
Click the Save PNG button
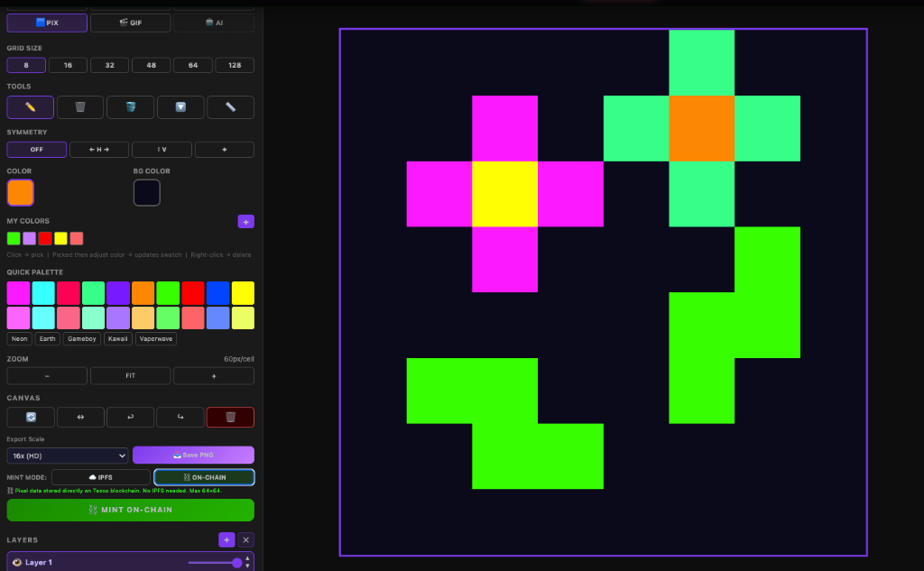tap(193, 456)
